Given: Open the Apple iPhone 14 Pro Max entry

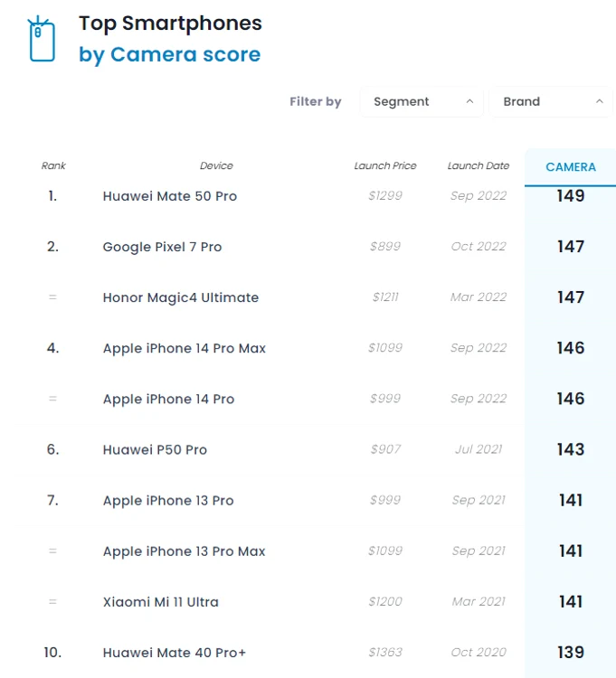Looking at the screenshot, I should pos(185,349).
